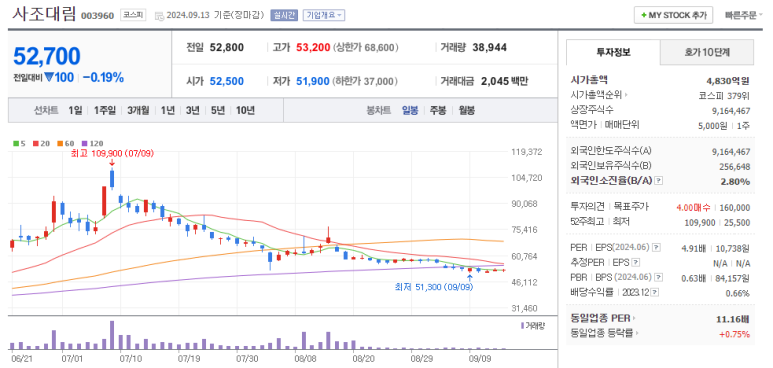Image resolution: width=773 pixels, height=368 pixels.
Task: Click the 전일 value 52,800
Action: tap(227, 48)
